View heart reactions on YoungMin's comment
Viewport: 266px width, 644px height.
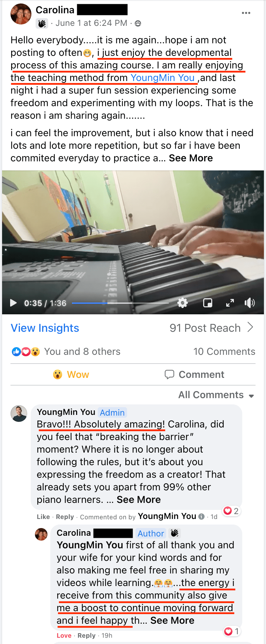tap(231, 511)
